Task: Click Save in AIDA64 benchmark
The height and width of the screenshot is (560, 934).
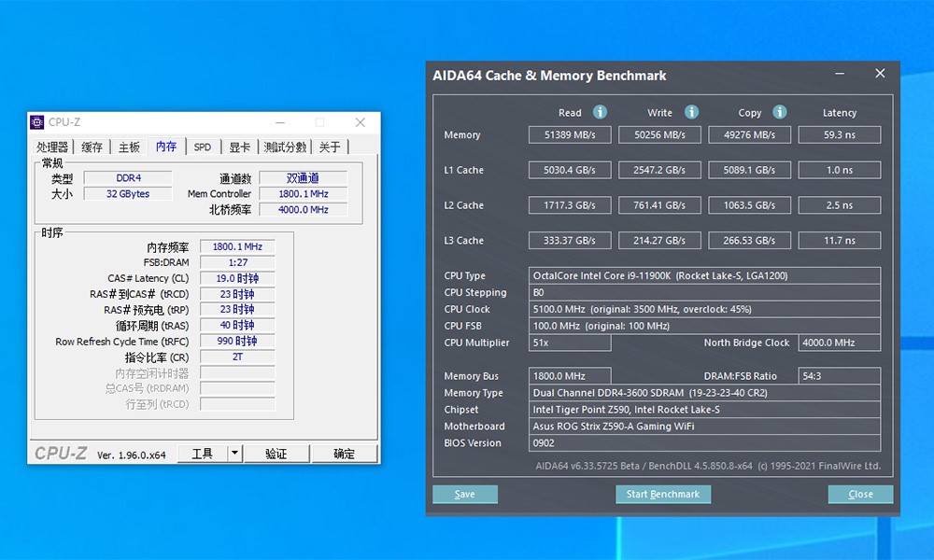Action: point(464,494)
